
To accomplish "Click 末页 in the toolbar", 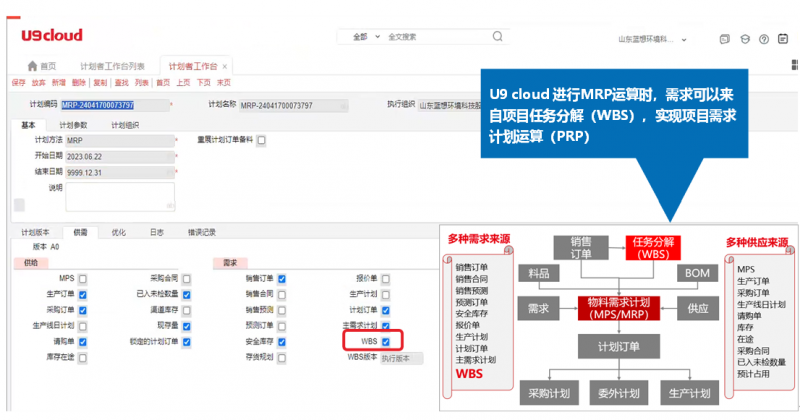I will click(223, 82).
